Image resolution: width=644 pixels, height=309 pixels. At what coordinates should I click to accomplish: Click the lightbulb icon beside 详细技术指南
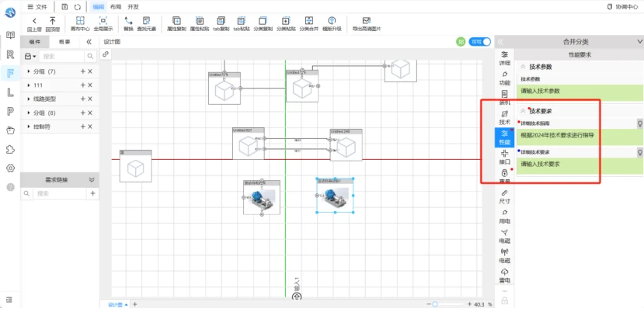point(639,123)
